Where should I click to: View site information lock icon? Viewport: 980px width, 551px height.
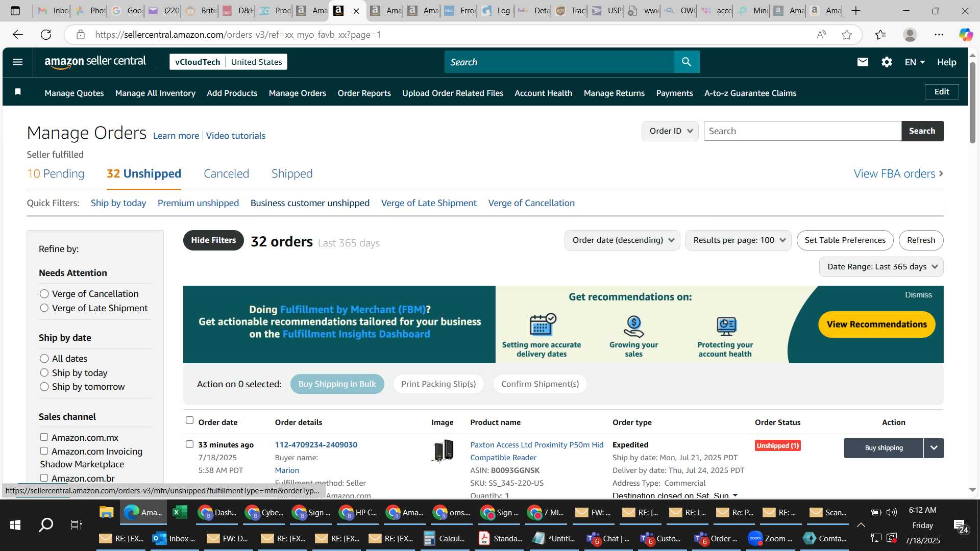(80, 35)
